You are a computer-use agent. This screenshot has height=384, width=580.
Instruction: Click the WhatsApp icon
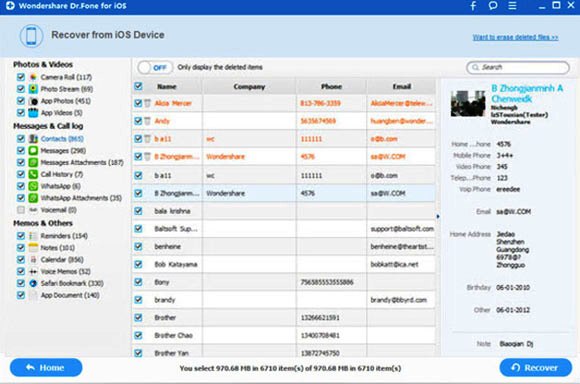point(33,186)
